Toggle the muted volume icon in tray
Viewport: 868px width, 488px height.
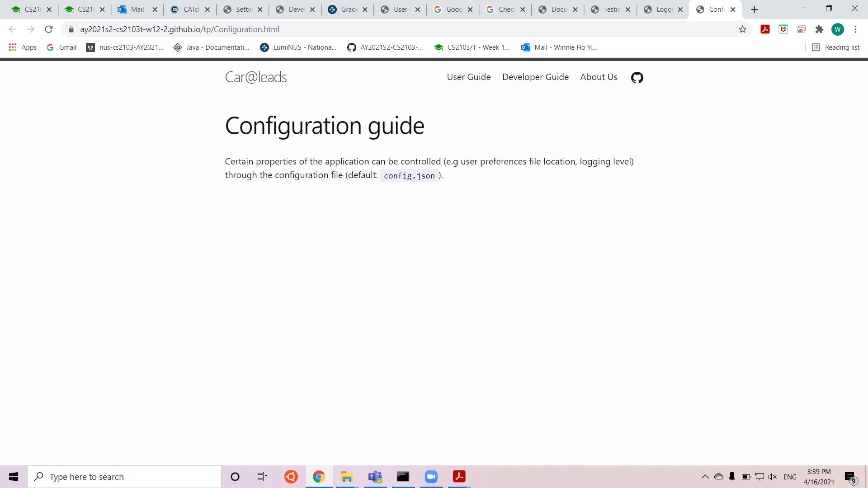[x=773, y=477]
